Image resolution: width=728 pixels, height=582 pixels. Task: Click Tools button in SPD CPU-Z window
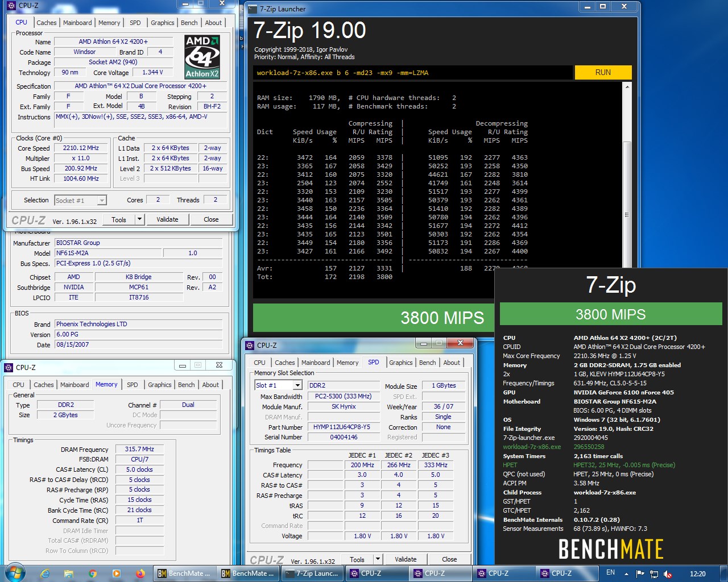(357, 559)
